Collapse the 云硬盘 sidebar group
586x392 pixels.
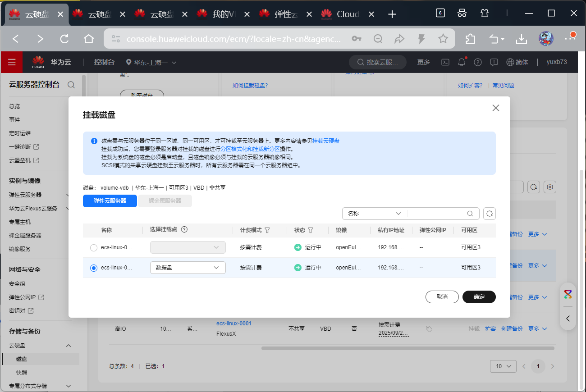(x=69, y=346)
